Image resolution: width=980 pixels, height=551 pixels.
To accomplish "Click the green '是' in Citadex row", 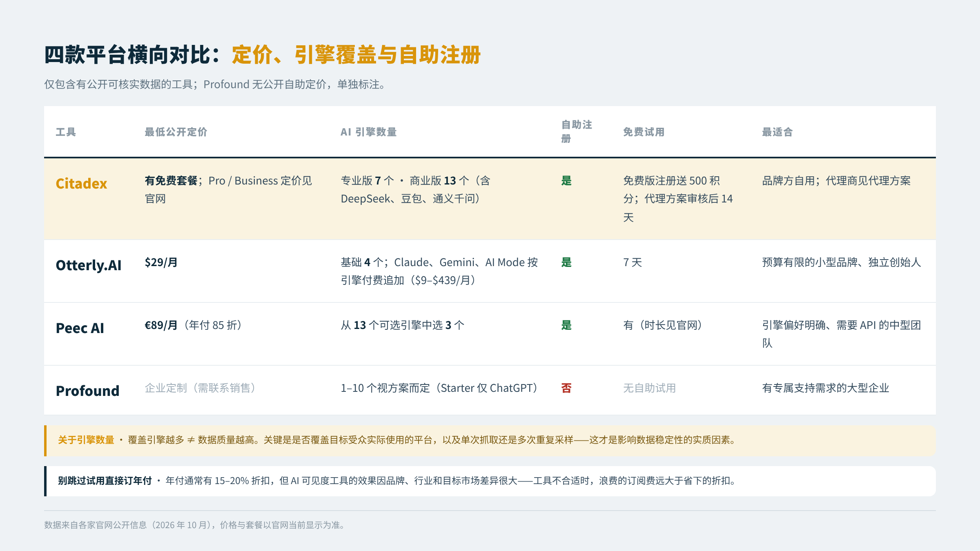I will (x=566, y=180).
